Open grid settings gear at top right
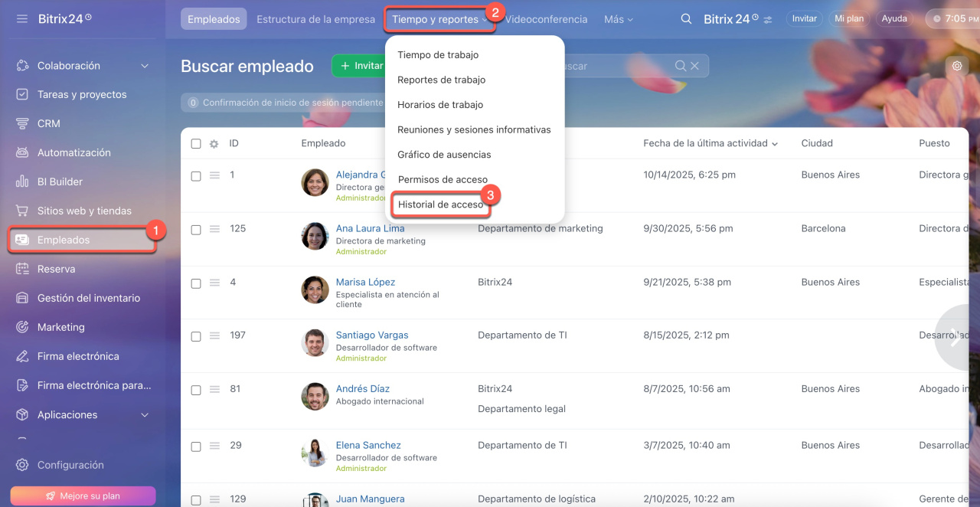 (x=956, y=66)
